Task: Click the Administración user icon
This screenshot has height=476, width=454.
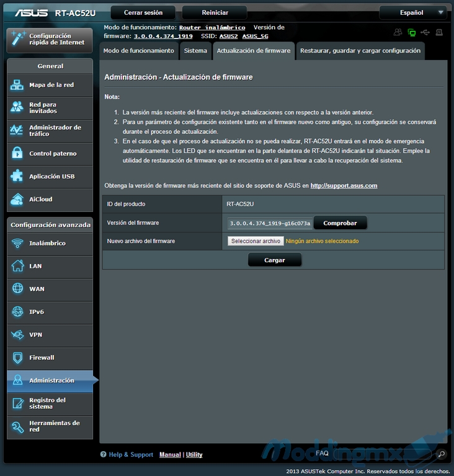Action: click(x=17, y=380)
